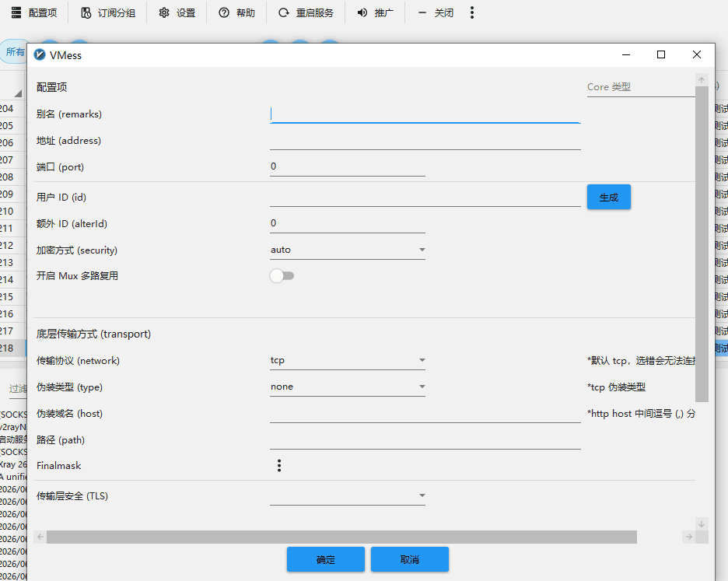Click the VMess app icon in title bar

pos(40,54)
